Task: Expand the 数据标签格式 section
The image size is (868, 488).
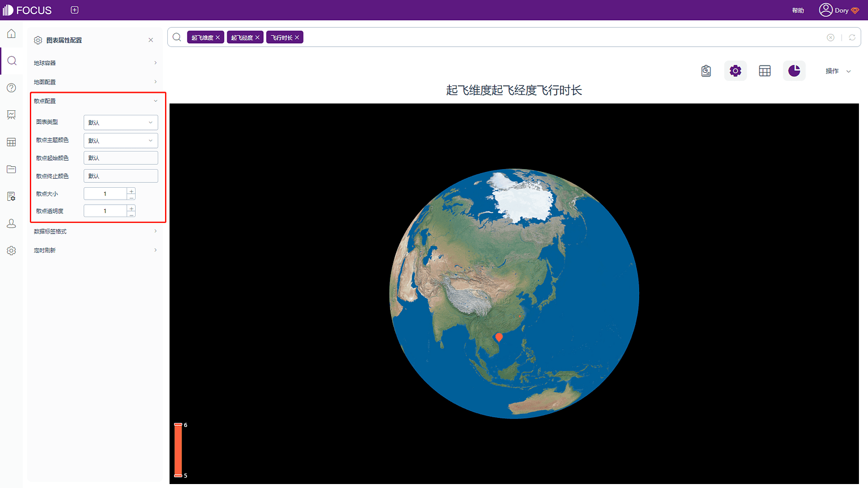Action: pyautogui.click(x=95, y=231)
